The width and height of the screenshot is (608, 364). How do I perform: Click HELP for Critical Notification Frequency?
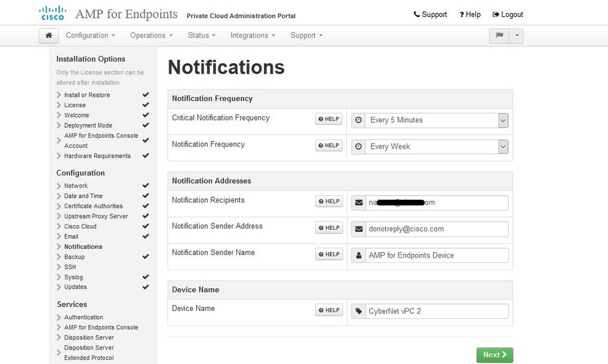[329, 119]
